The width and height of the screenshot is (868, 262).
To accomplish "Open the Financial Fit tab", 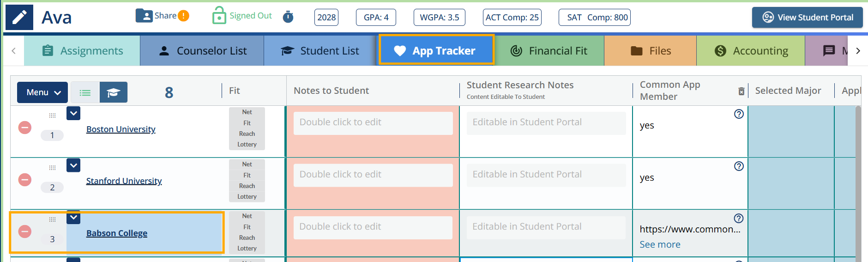I will coord(549,51).
